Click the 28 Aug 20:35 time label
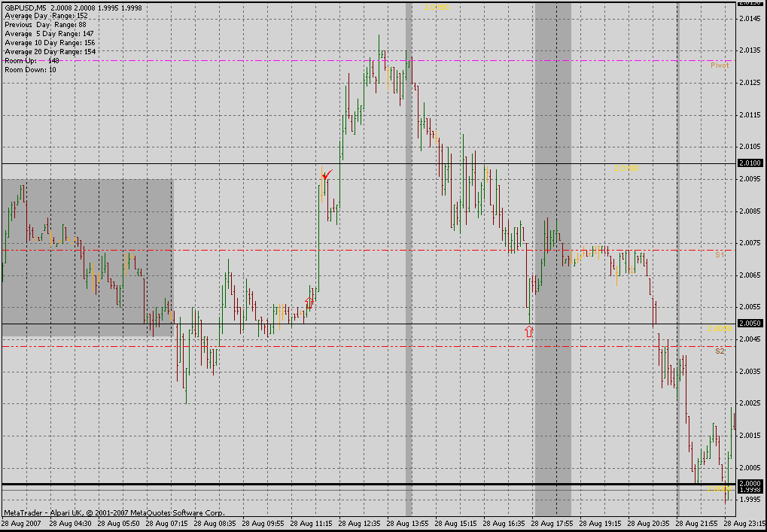This screenshot has height=532, width=767. [x=649, y=524]
